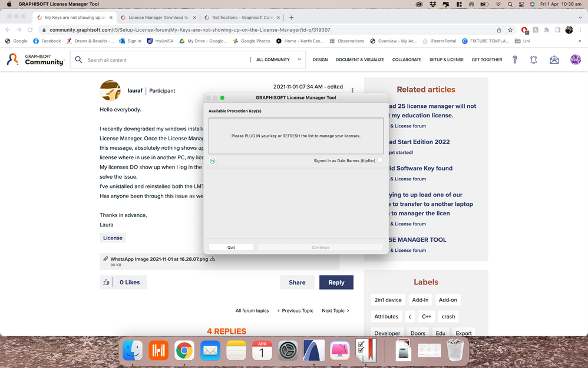This screenshot has height=368, width=588.
Task: Open the COLLABORATE menu
Action: pyautogui.click(x=407, y=60)
